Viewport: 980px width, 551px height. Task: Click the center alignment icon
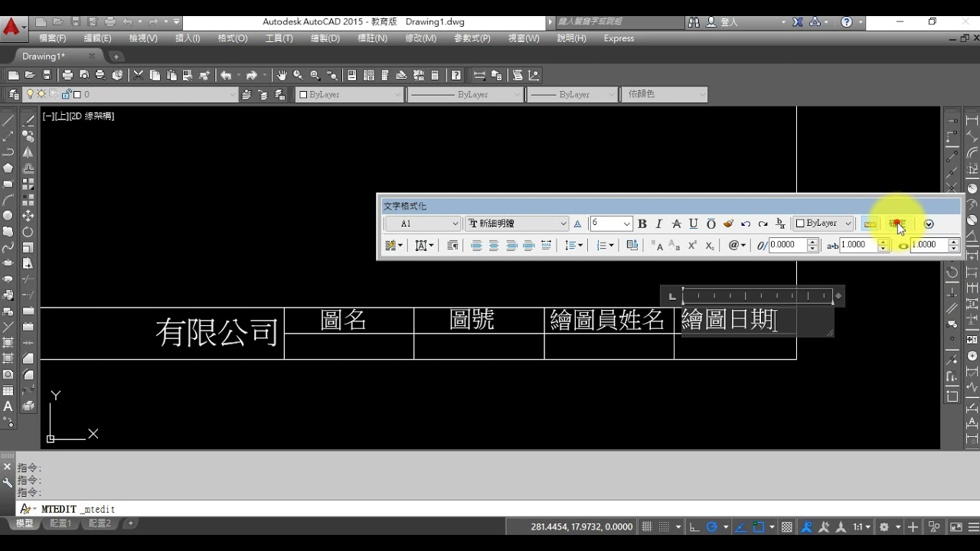click(494, 246)
